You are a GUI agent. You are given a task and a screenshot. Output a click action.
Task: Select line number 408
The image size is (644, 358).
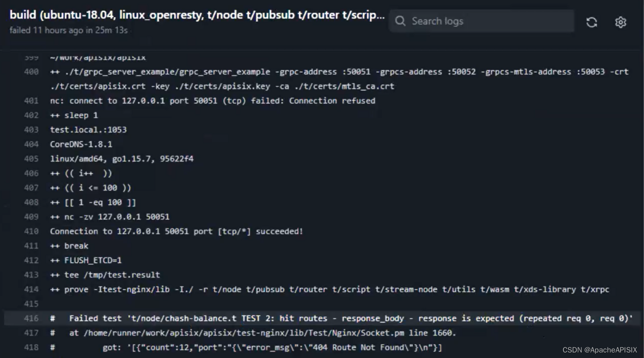[x=31, y=202]
